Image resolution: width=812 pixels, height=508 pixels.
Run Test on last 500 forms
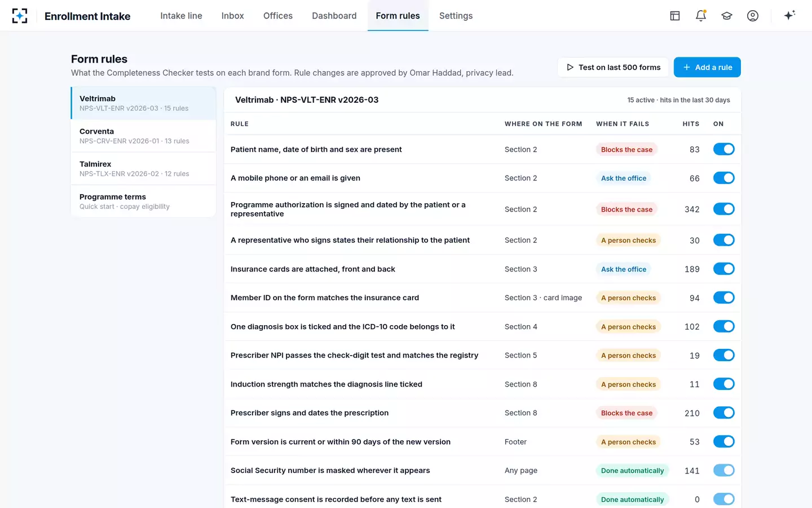(613, 67)
